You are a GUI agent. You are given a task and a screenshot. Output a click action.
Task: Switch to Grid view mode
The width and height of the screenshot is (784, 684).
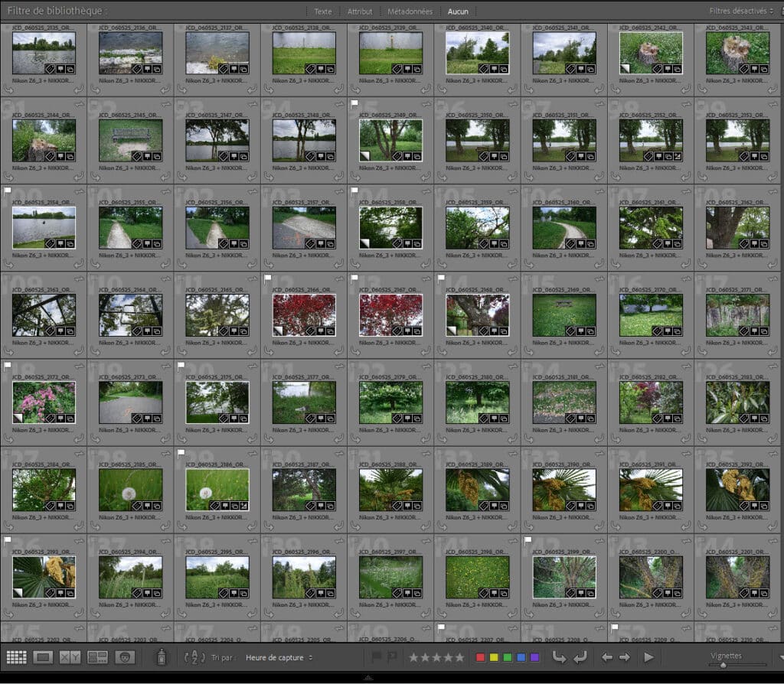pyautogui.click(x=17, y=657)
